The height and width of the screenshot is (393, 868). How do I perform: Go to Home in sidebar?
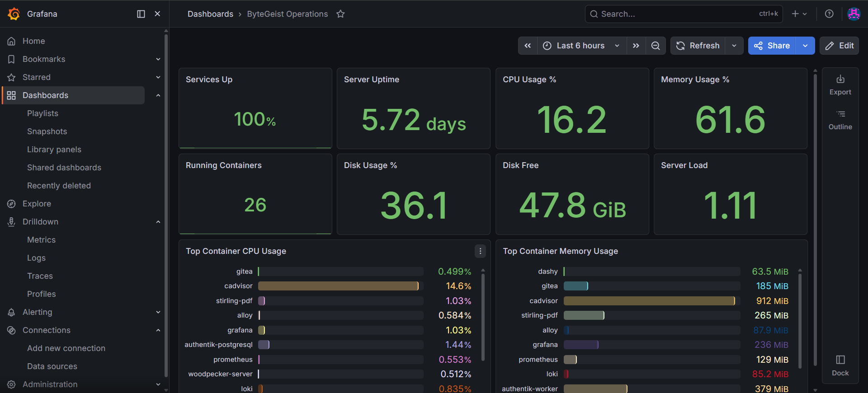[x=34, y=41]
